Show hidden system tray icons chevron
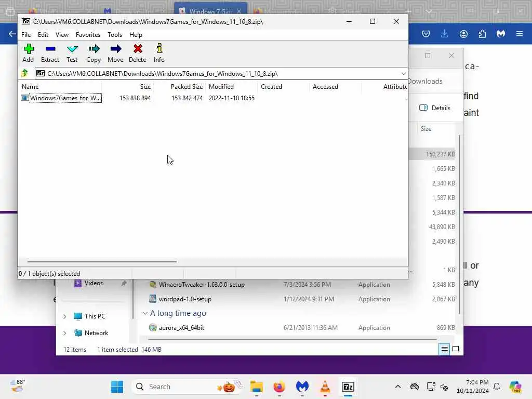 click(x=398, y=387)
